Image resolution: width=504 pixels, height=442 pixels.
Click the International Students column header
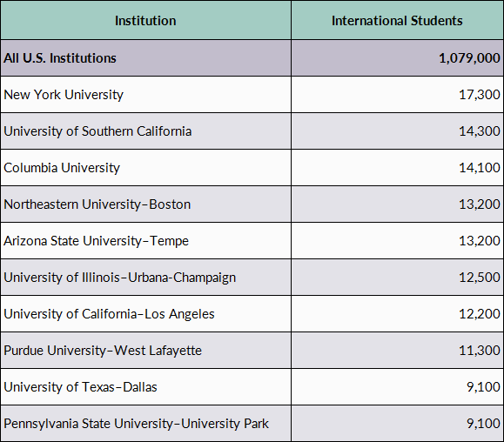pos(397,20)
